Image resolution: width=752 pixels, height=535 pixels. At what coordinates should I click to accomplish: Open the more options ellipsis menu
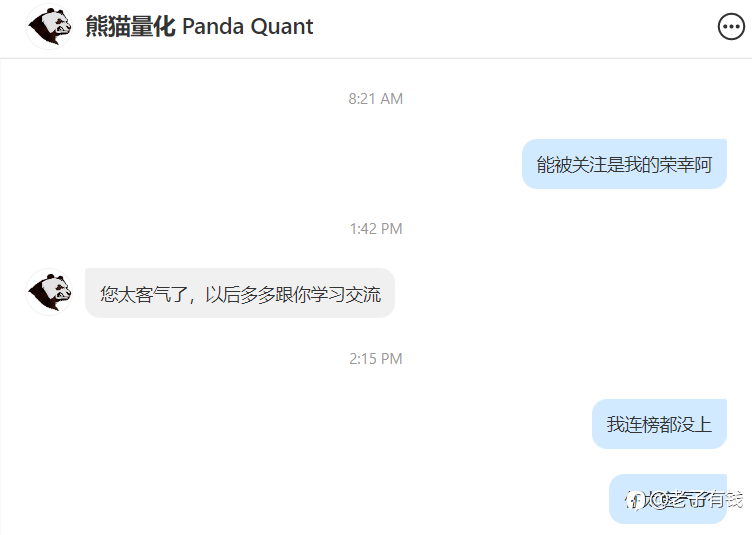[x=731, y=27]
